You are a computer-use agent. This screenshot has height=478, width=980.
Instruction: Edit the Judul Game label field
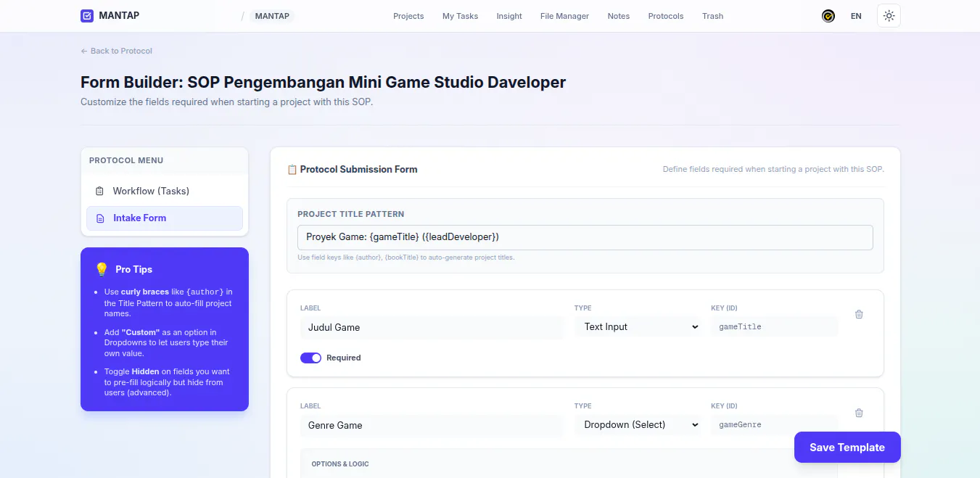432,327
